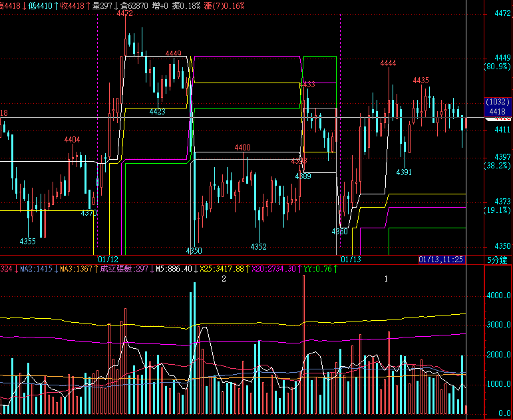
Task: Click the 01/13,11:25 crosshair time label
Action: point(440,259)
